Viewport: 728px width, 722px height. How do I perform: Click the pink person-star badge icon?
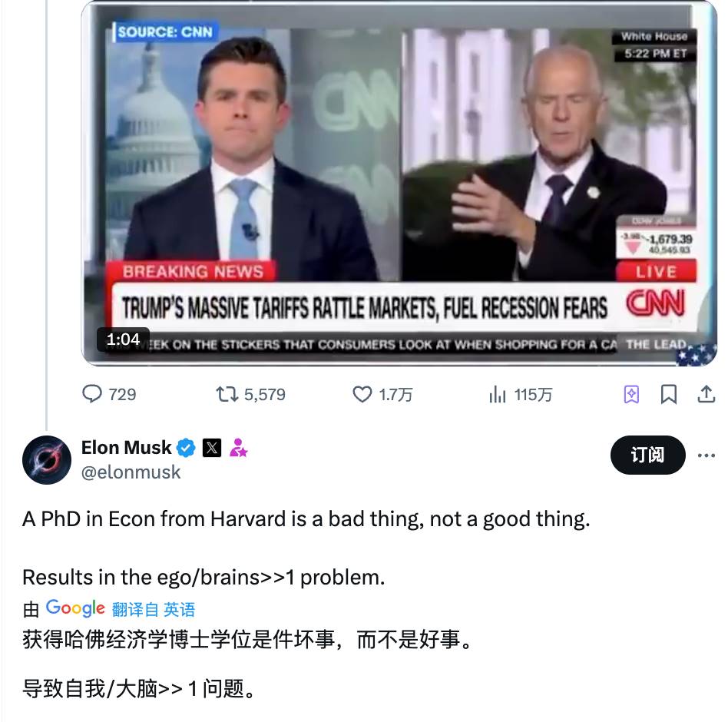click(238, 448)
